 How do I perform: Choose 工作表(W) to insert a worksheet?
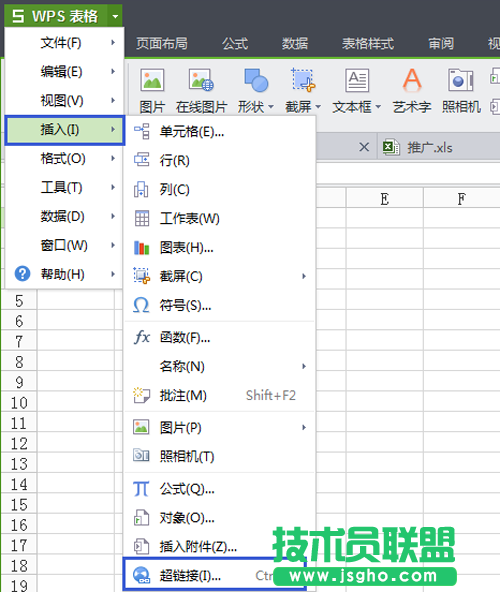point(220,218)
